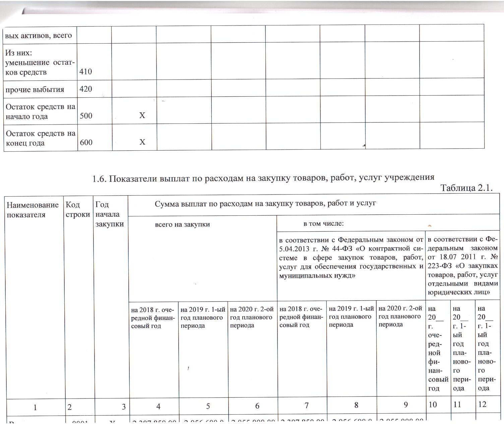This screenshot has height=424, width=504.
Task: Click the row code '410'
Action: (86, 71)
